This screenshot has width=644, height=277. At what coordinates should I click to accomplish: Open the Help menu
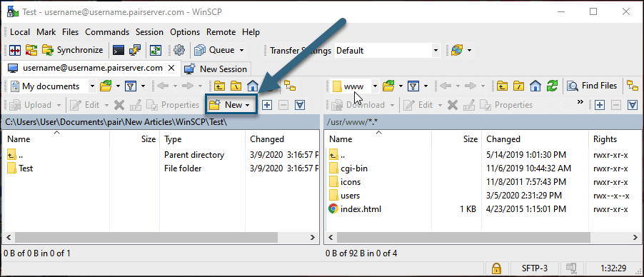251,32
